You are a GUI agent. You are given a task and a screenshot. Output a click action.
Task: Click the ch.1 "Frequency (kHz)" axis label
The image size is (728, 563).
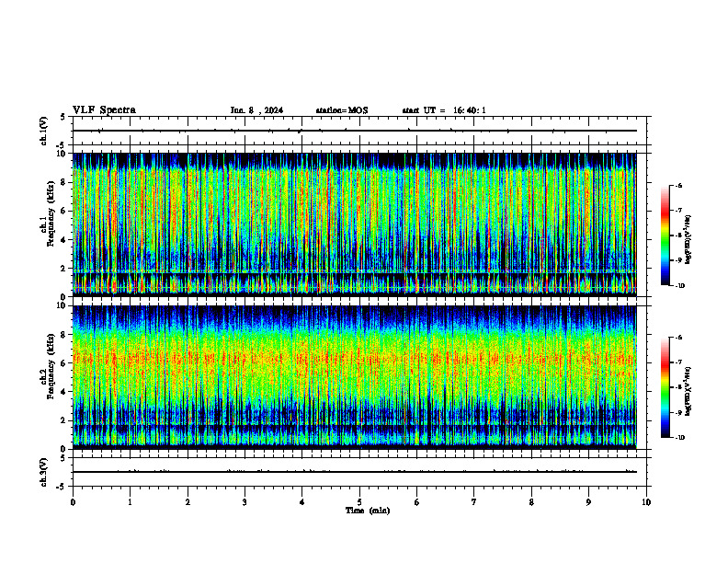click(51, 213)
